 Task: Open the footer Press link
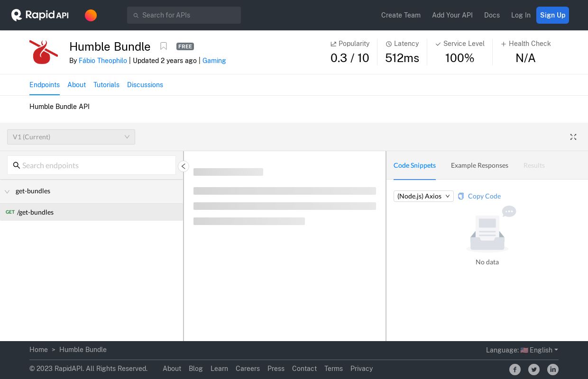click(x=276, y=369)
